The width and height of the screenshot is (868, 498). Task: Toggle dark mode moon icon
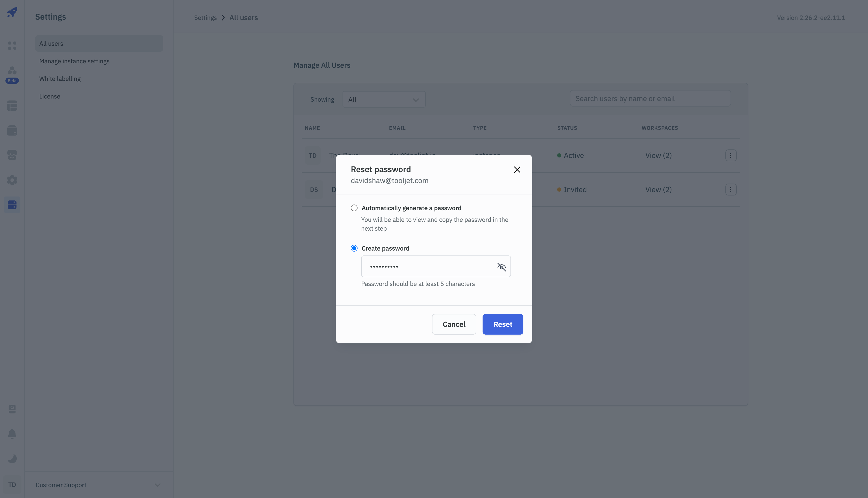coord(12,458)
